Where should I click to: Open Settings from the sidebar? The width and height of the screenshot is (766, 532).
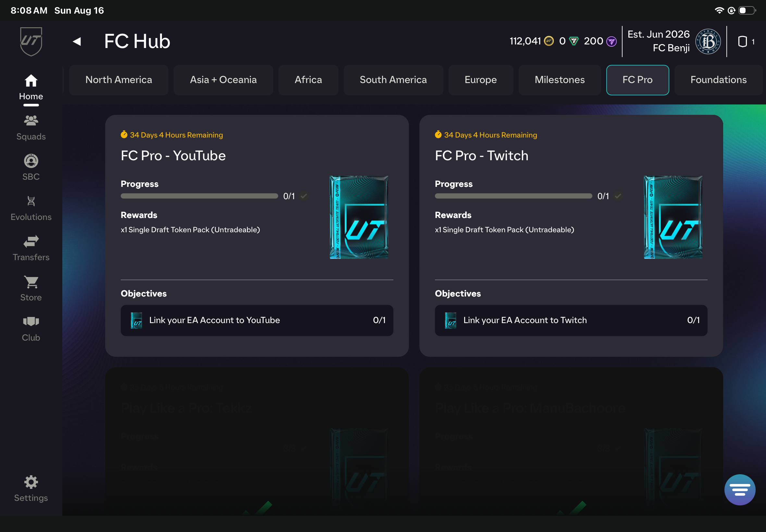tap(31, 489)
